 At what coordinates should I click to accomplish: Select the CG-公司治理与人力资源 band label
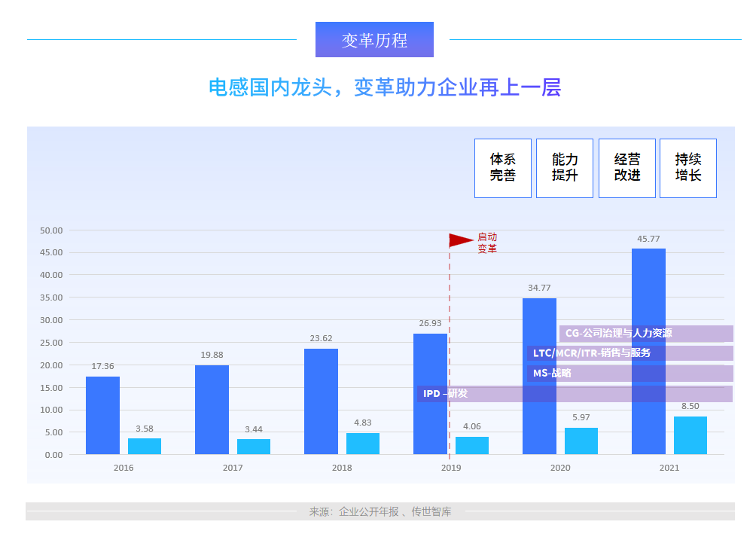[618, 333]
